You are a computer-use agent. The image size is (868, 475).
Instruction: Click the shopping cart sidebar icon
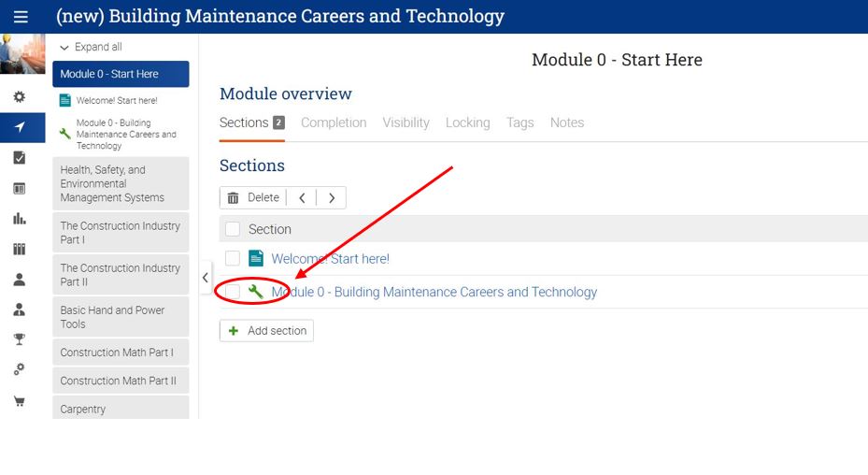pos(20,401)
